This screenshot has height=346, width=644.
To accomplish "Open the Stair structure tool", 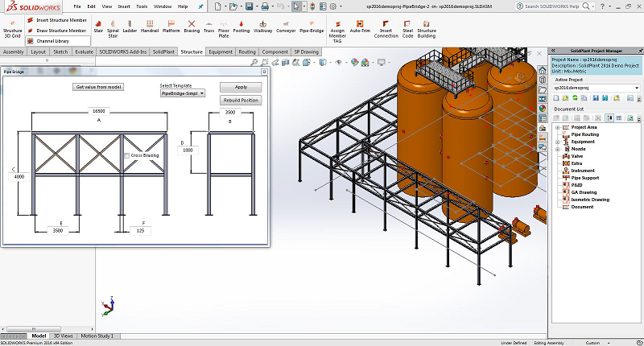I will [x=98, y=27].
